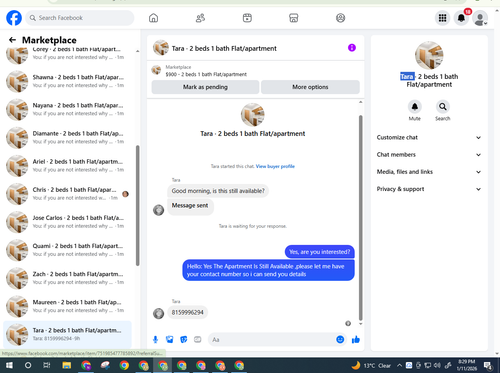The width and height of the screenshot is (500, 373).
Task: Click the '8159996294' message bubble
Action: (x=188, y=313)
